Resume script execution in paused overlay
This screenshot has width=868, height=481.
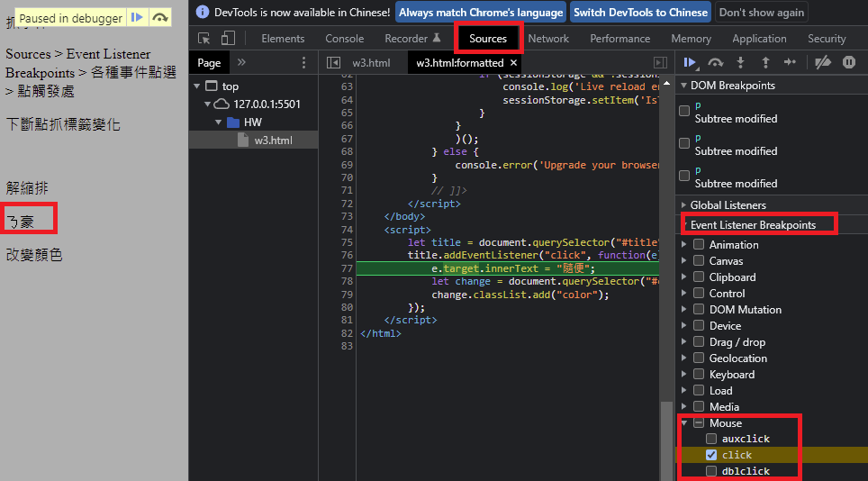click(x=137, y=18)
